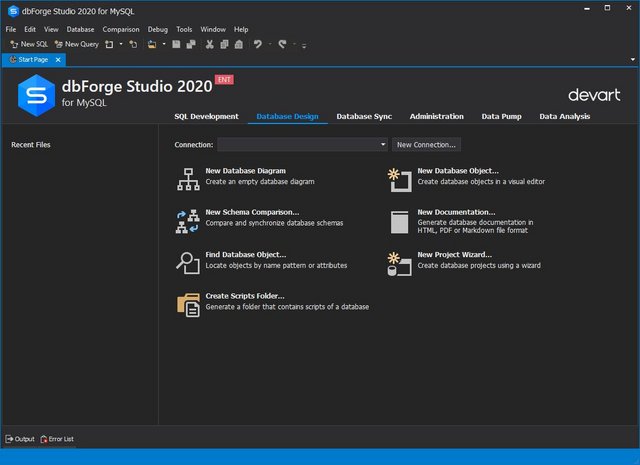640x465 pixels.
Task: Click the New Project Wizard icon
Action: click(399, 263)
